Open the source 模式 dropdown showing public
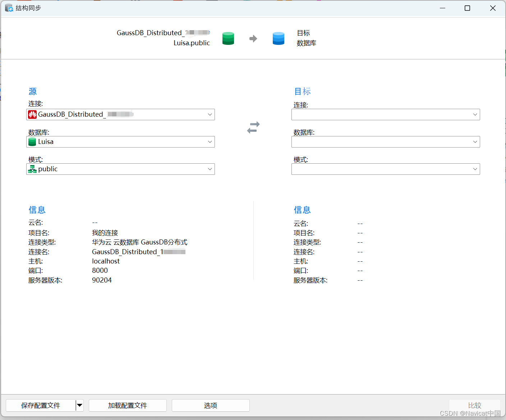The width and height of the screenshot is (506, 420). click(x=120, y=169)
